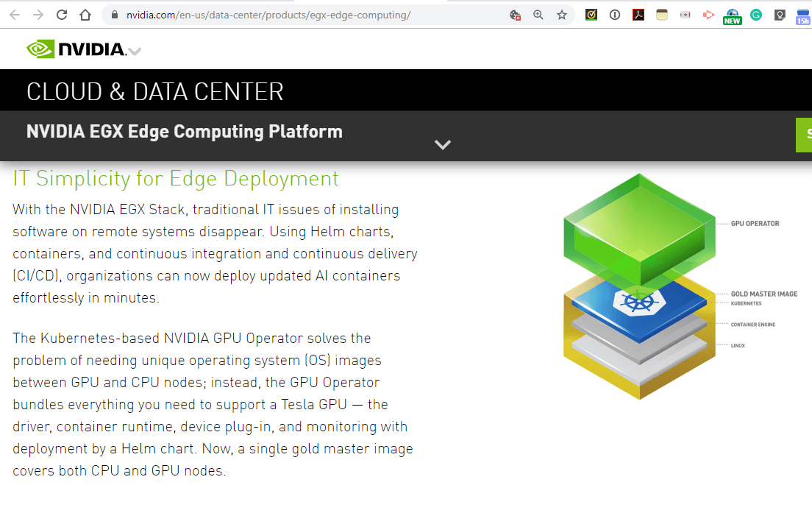
Task: Expand the NVIDIA EGX Edge Computing Platform dropdown
Action: click(x=443, y=144)
